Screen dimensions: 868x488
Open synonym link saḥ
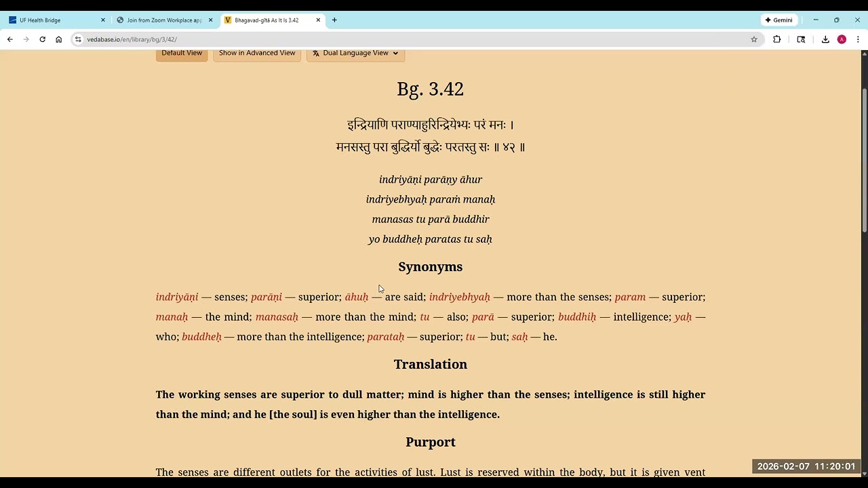(x=519, y=336)
